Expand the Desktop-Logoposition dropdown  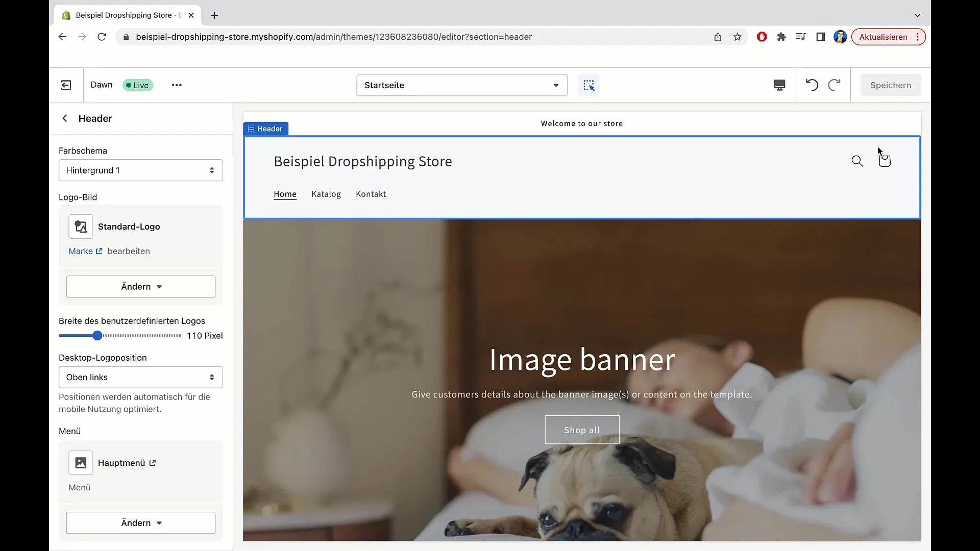(141, 377)
